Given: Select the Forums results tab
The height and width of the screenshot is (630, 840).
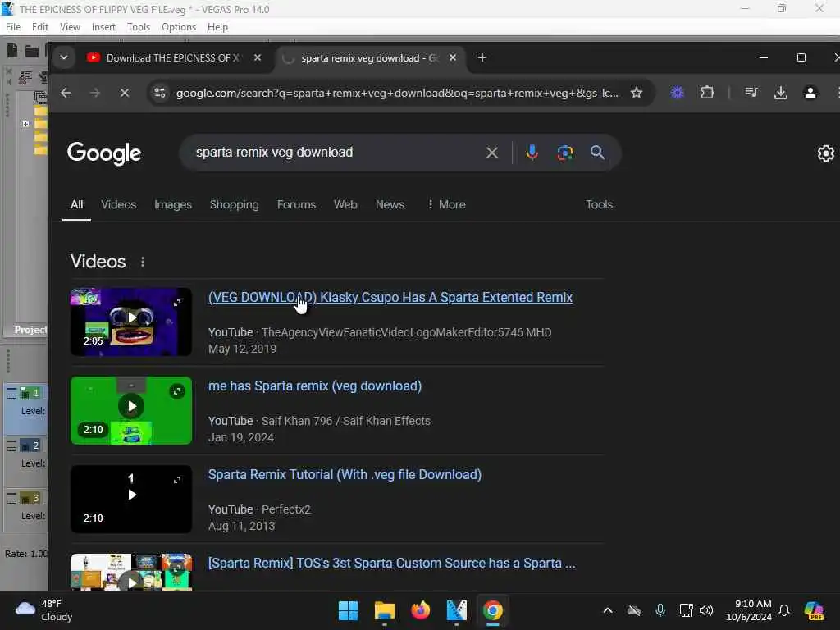Looking at the screenshot, I should [296, 204].
